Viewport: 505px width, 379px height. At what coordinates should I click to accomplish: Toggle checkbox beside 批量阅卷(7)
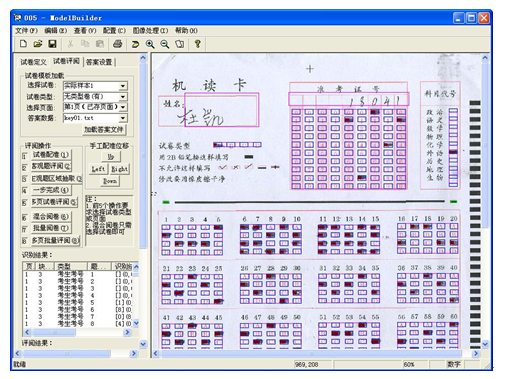pos(24,229)
